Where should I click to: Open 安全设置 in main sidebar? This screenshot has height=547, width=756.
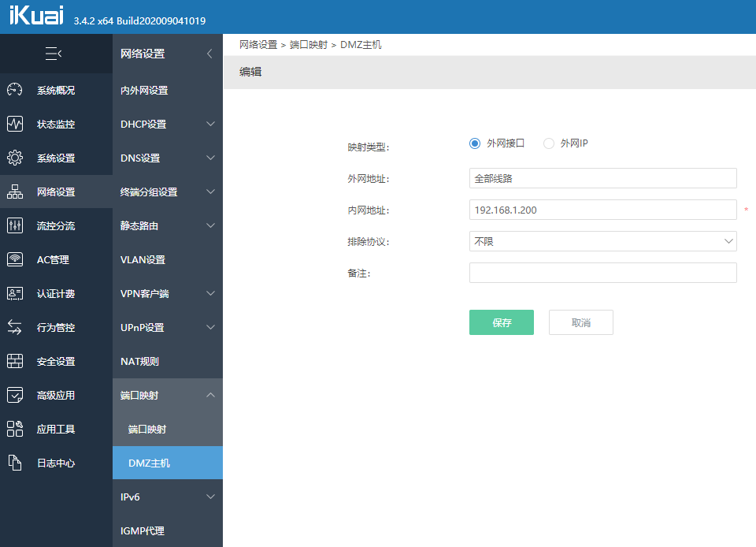(56, 361)
